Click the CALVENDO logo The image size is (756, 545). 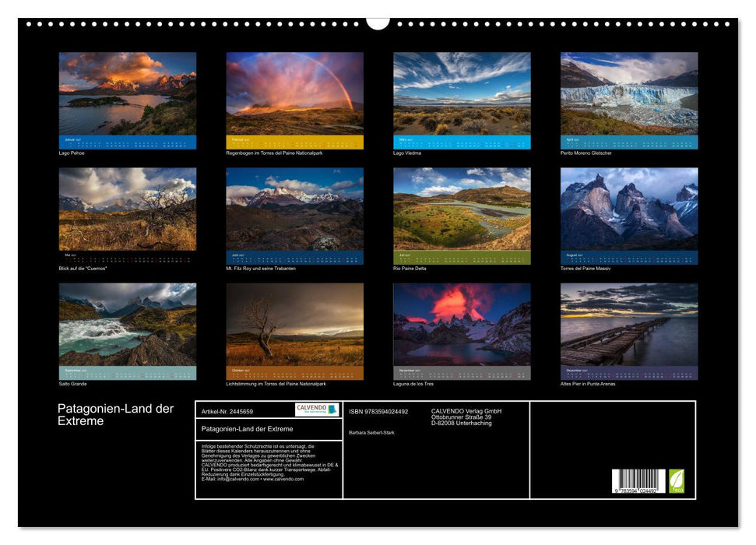tap(317, 410)
